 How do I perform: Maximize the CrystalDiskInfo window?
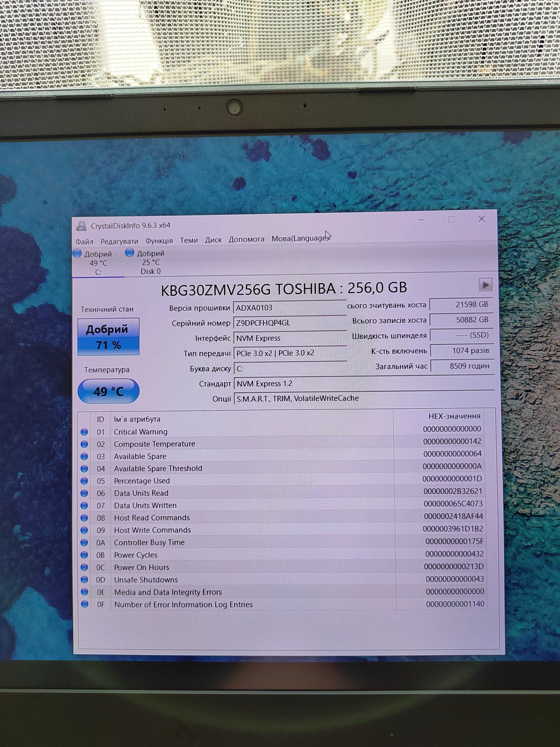pyautogui.click(x=451, y=219)
